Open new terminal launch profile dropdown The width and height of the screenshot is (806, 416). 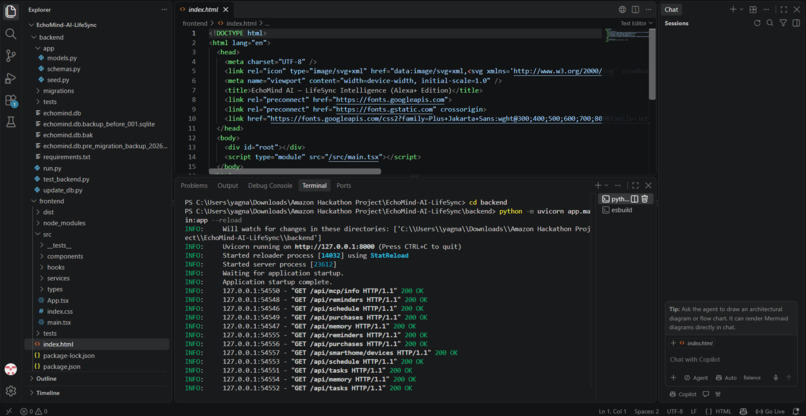click(606, 185)
